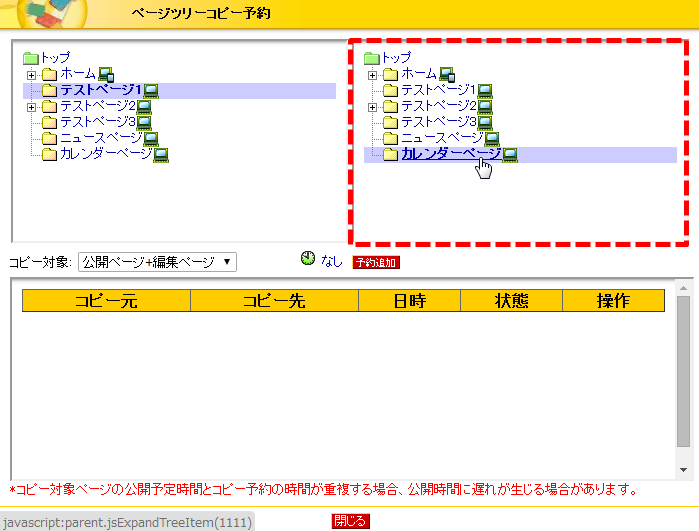The image size is (699, 531).
Task: Click the green トップ folder icon in right tree
Action: pyautogui.click(x=372, y=58)
